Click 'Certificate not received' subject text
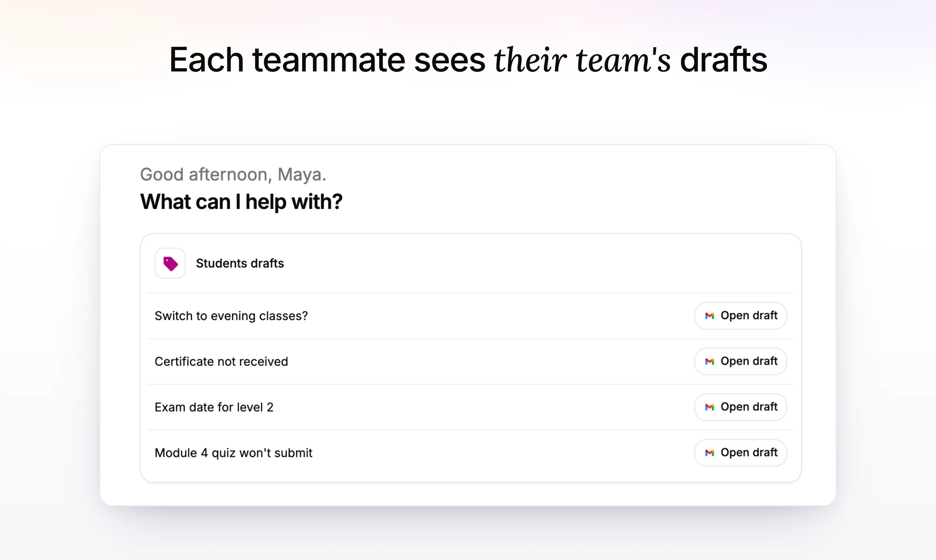This screenshot has height=560, width=936. point(221,361)
